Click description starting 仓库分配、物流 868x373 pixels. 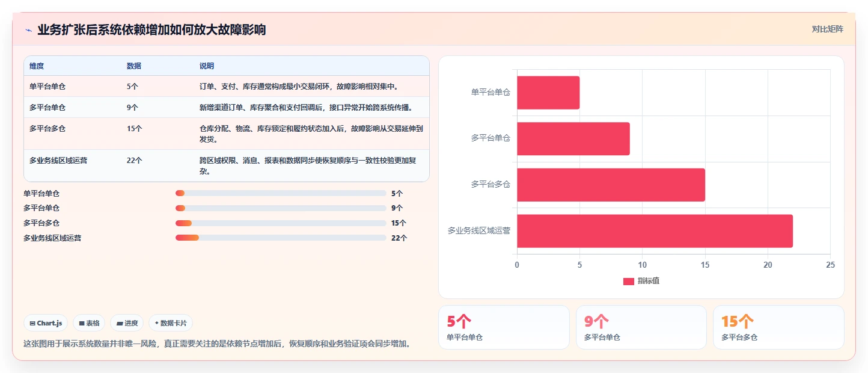click(x=311, y=134)
